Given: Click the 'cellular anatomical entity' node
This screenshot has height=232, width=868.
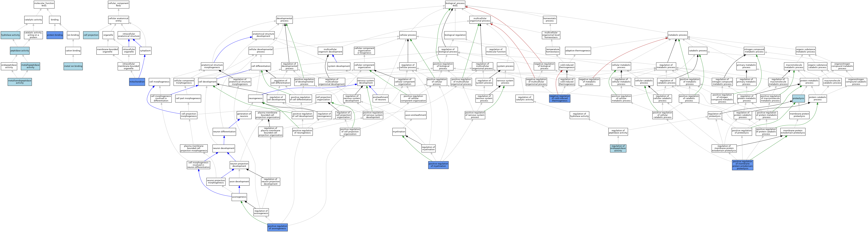Looking at the screenshot, I should tap(119, 20).
